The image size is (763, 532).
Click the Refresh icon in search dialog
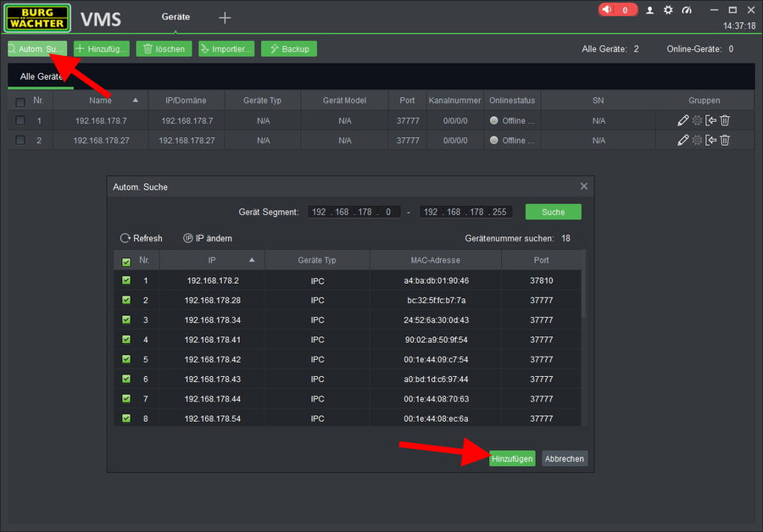pyautogui.click(x=125, y=239)
